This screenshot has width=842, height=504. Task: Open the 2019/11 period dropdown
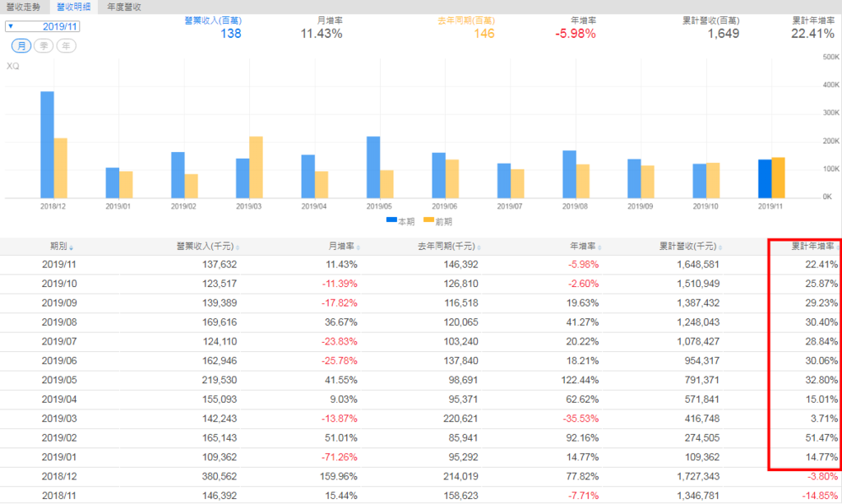43,26
